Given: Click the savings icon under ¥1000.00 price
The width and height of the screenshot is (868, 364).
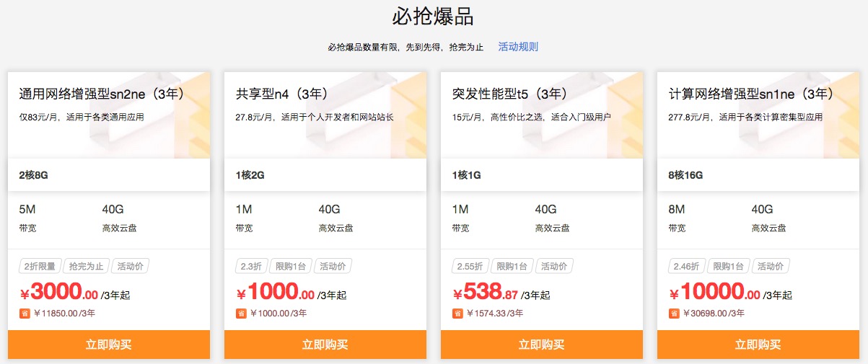Looking at the screenshot, I should (241, 314).
